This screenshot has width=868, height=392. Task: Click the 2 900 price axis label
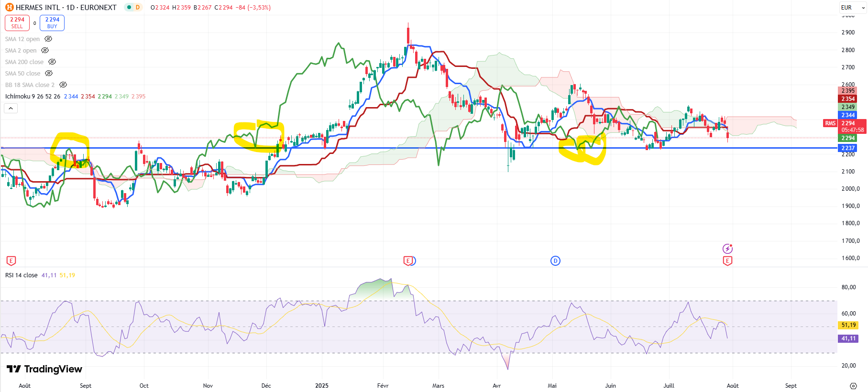pyautogui.click(x=848, y=33)
